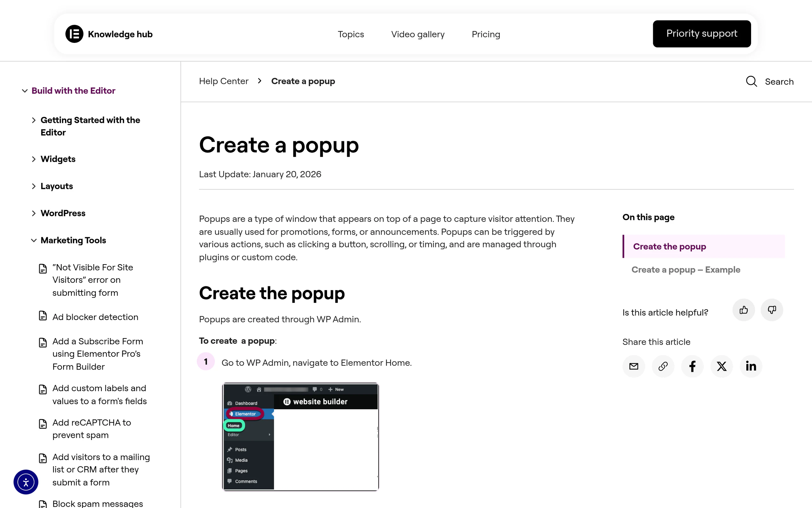The height and width of the screenshot is (508, 812).
Task: Collapse the Marketing Tools section chevron
Action: point(34,241)
